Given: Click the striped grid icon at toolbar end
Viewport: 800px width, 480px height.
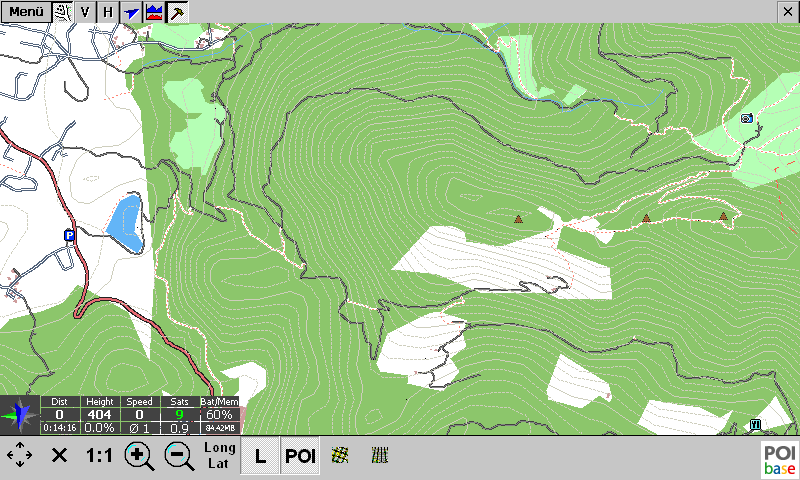Looking at the screenshot, I should [x=379, y=455].
